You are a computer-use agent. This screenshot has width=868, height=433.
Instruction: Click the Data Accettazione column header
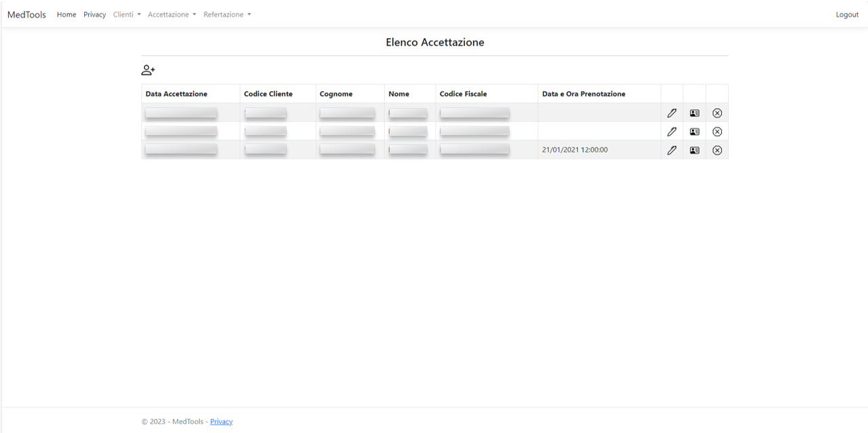click(x=176, y=94)
